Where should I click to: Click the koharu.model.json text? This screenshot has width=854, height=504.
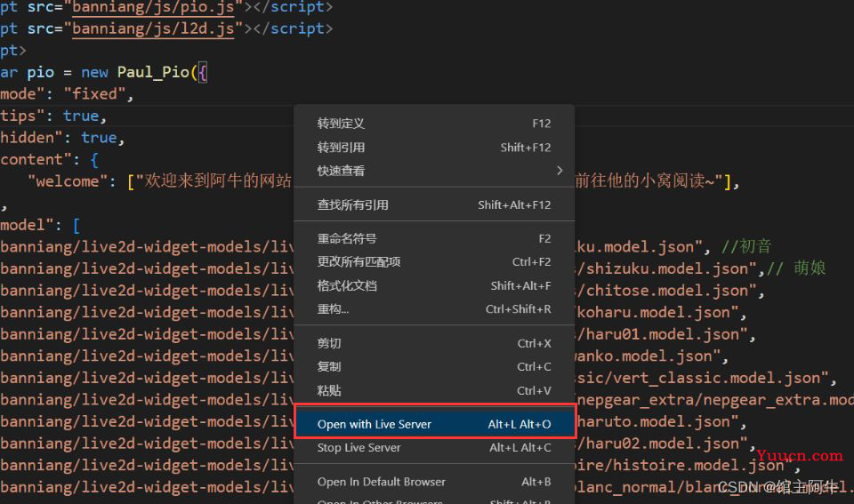(x=658, y=312)
